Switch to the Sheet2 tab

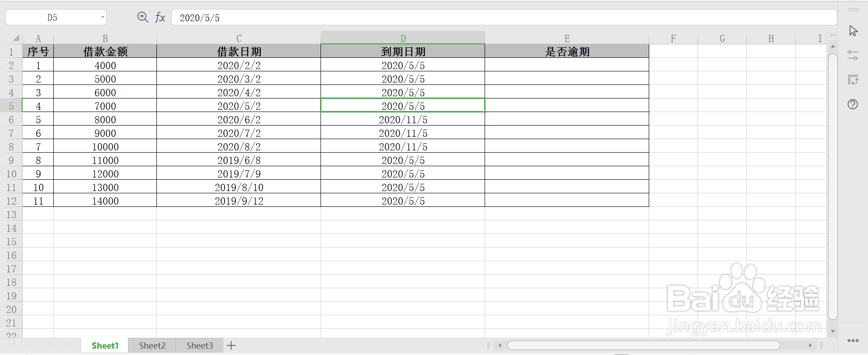[152, 346]
